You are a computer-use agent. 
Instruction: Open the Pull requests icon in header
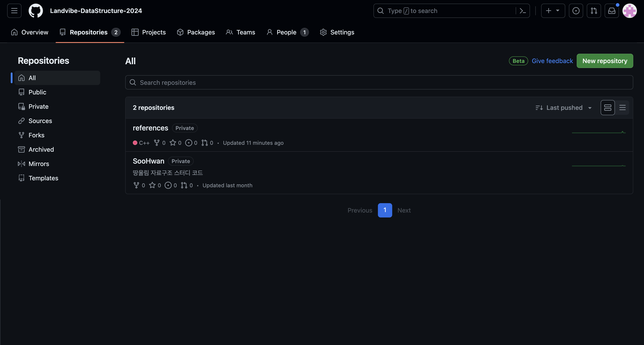click(594, 11)
